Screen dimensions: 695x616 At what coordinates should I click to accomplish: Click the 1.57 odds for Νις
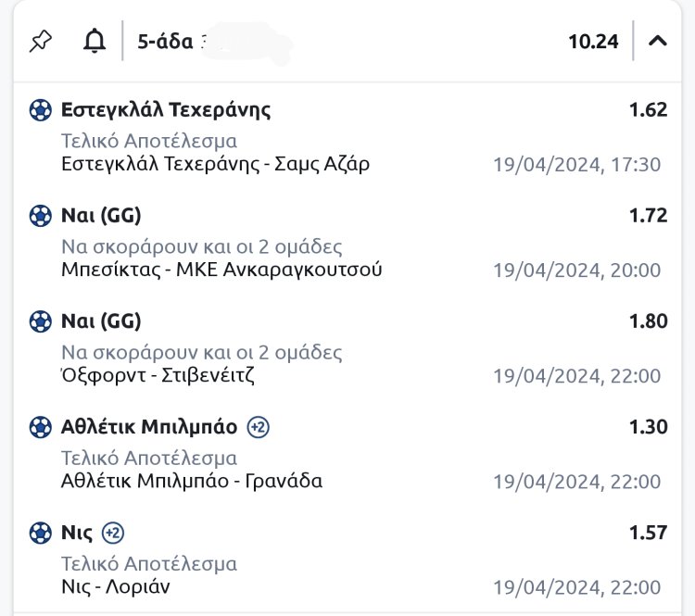[x=648, y=533]
